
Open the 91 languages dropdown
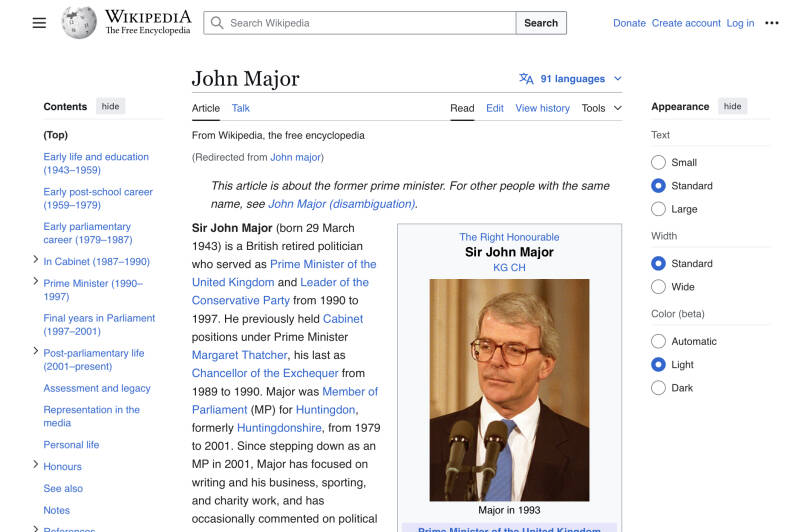[x=572, y=78]
